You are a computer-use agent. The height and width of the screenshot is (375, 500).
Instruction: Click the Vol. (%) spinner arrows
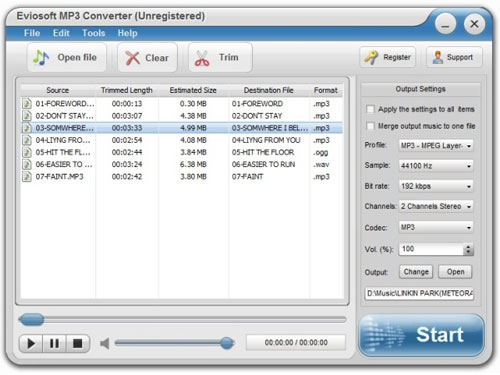[x=468, y=249]
